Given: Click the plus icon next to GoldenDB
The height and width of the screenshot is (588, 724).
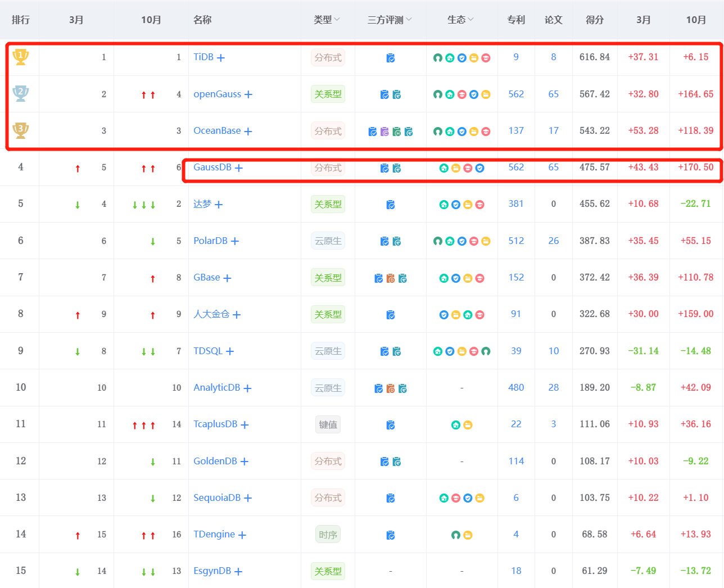Looking at the screenshot, I should pyautogui.click(x=245, y=462).
